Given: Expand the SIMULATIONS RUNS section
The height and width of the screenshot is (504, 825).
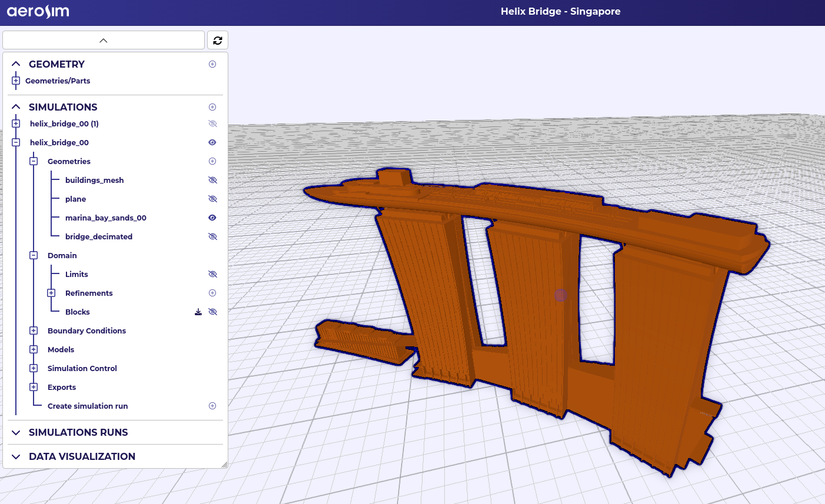Looking at the screenshot, I should click(16, 432).
